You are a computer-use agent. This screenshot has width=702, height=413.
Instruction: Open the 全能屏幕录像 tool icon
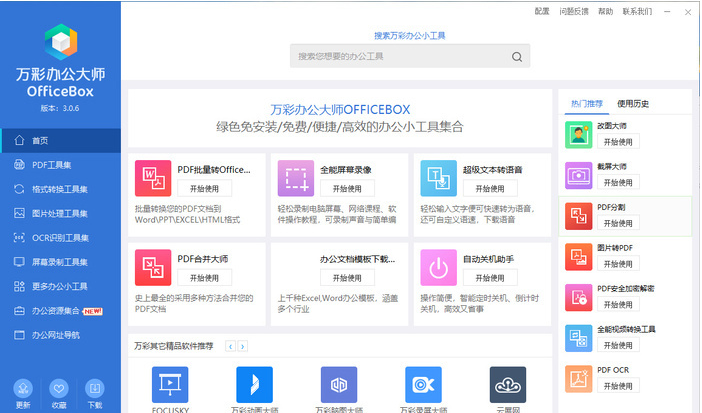(x=296, y=178)
